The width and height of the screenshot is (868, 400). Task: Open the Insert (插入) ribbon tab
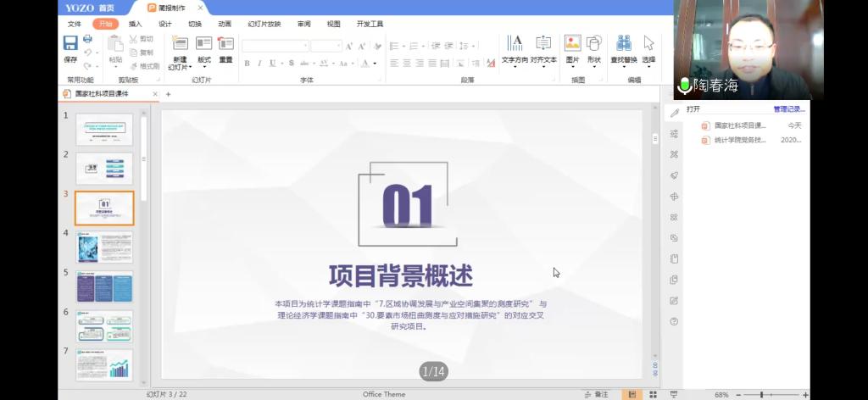pyautogui.click(x=135, y=24)
